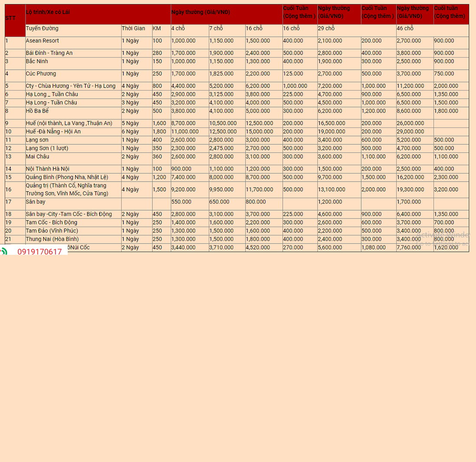Click the Tuyến Đường subheader cell
Screen dimensions: 476x462
pos(42,29)
